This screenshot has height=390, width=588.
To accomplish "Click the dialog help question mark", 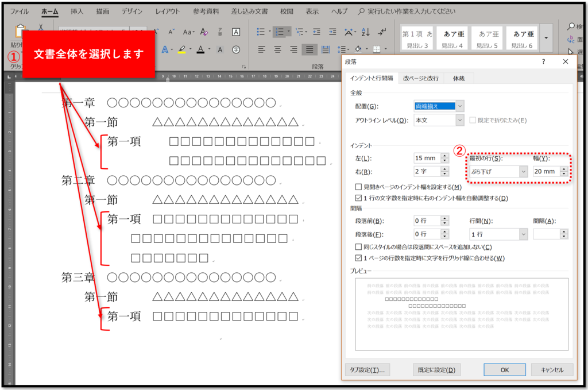I will pyautogui.click(x=543, y=61).
